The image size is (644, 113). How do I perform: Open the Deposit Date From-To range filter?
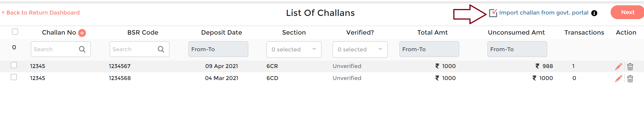click(x=218, y=49)
